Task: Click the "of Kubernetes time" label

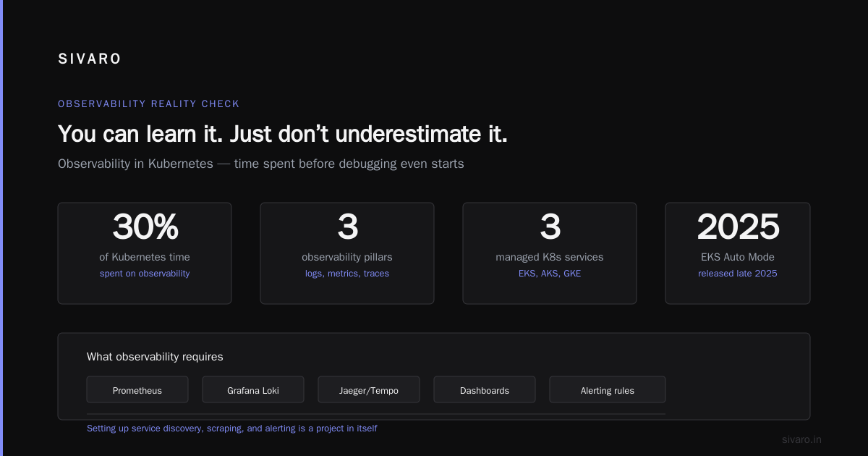Action: [x=145, y=257]
